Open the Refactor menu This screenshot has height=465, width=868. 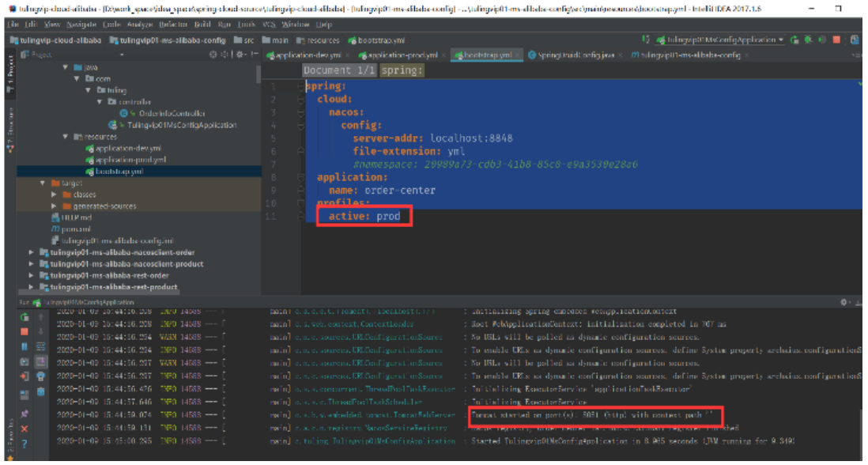pyautogui.click(x=173, y=25)
